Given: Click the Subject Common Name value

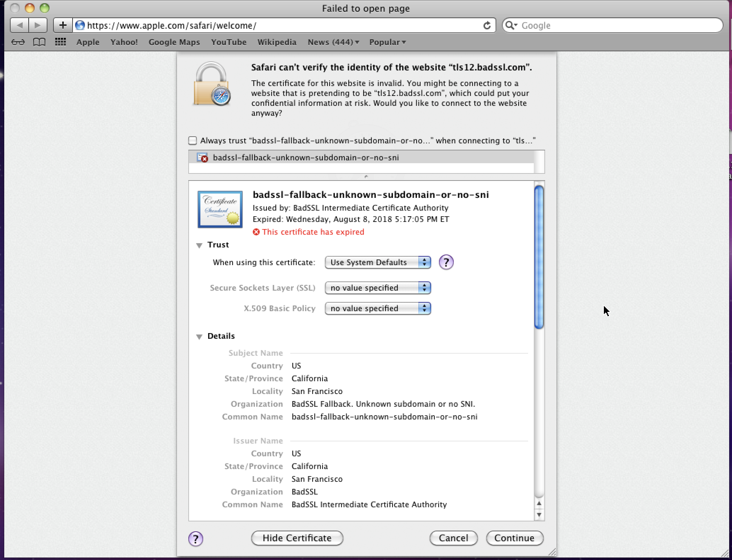Looking at the screenshot, I should [x=384, y=417].
